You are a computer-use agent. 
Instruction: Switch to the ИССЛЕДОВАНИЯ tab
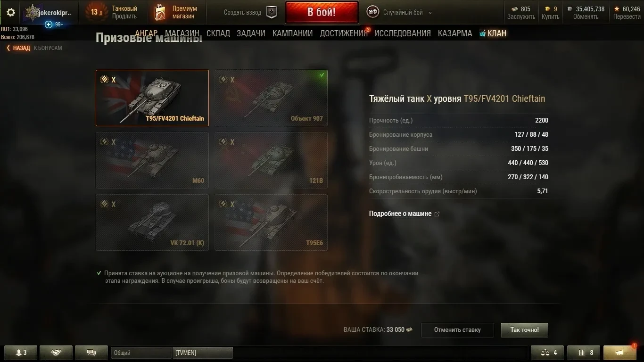pyautogui.click(x=403, y=33)
